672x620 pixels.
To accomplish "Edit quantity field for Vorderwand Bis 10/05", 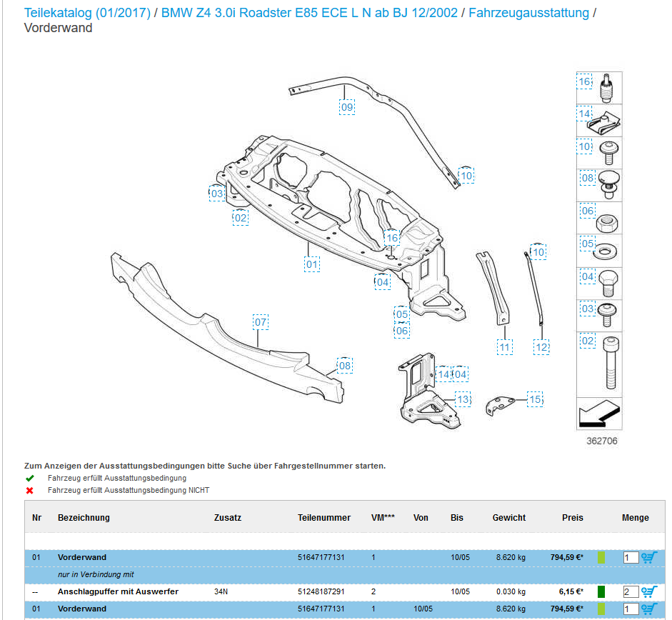I will [631, 558].
